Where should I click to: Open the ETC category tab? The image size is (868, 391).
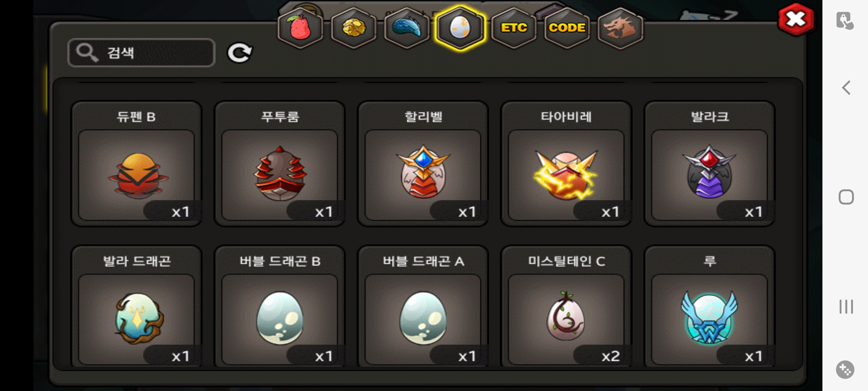514,28
